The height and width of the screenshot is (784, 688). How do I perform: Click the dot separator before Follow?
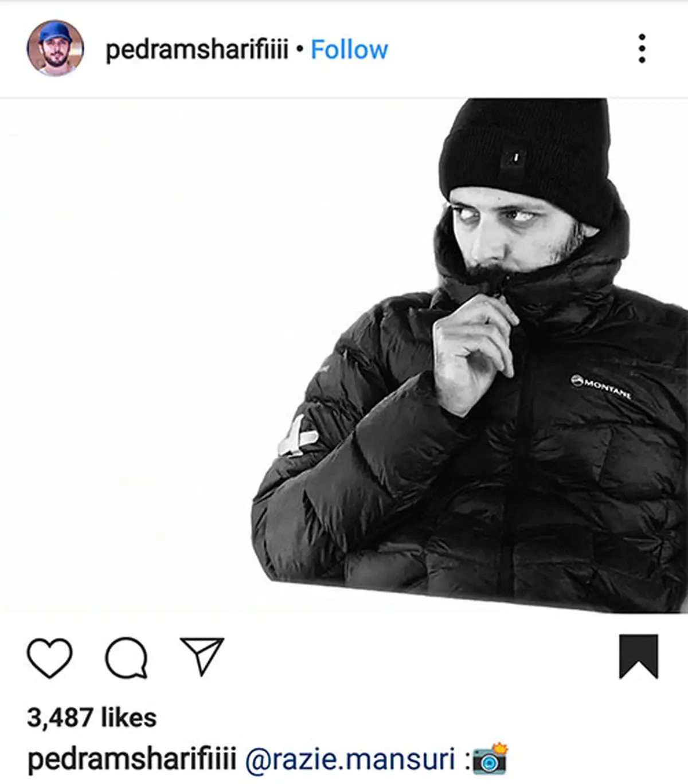299,49
